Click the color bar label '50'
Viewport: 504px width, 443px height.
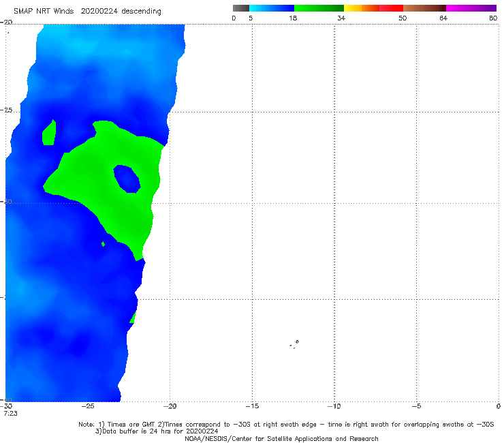(x=403, y=18)
